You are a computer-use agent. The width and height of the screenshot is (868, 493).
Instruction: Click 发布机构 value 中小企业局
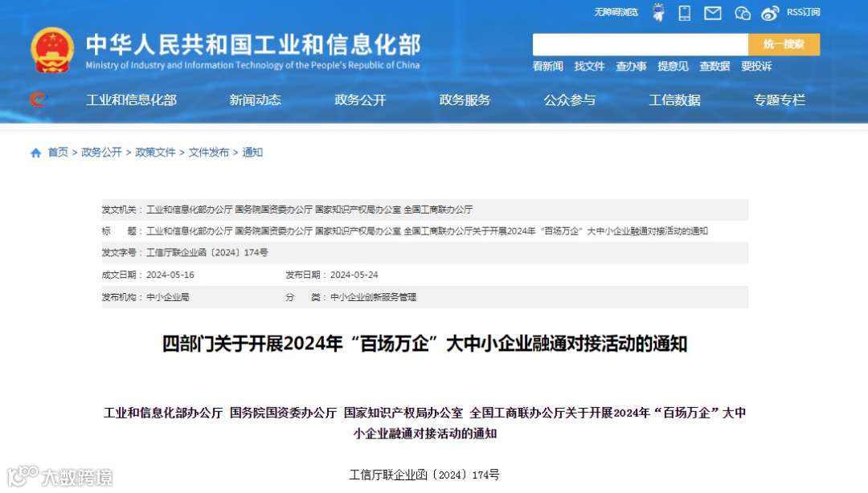pos(168,298)
